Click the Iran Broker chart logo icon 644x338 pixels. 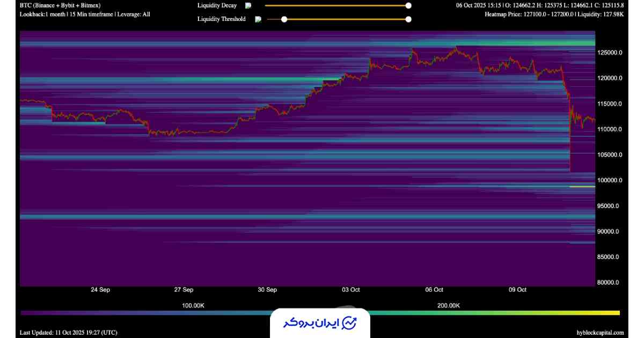(350, 323)
